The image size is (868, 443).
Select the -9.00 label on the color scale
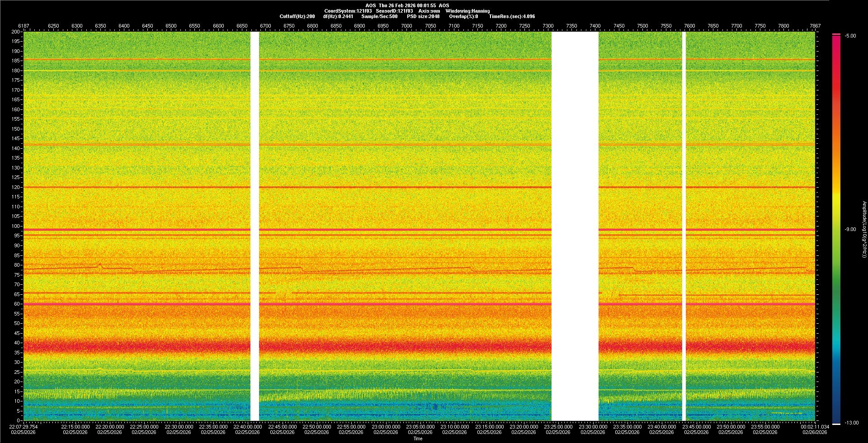pos(850,230)
